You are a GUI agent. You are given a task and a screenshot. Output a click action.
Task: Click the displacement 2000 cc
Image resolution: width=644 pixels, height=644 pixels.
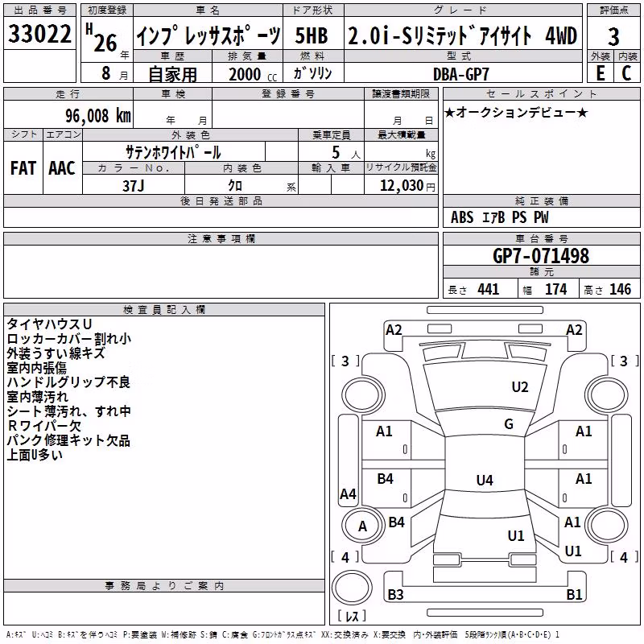(x=253, y=74)
